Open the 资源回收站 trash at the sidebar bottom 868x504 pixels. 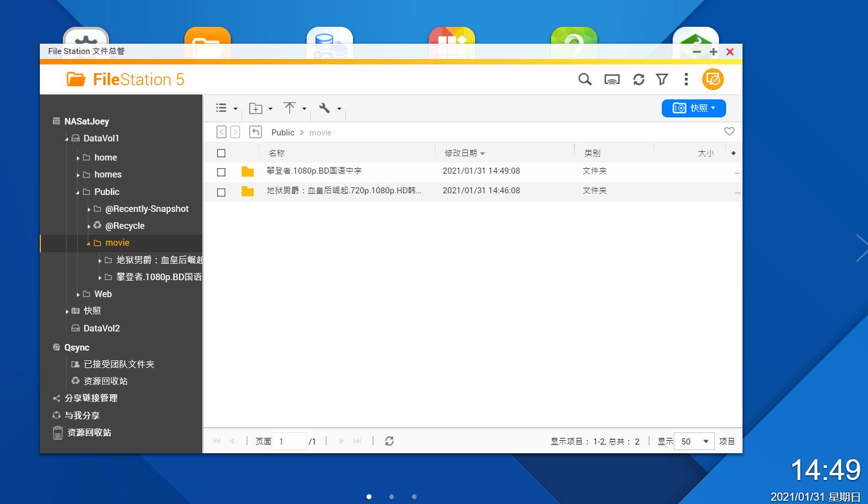coord(82,432)
